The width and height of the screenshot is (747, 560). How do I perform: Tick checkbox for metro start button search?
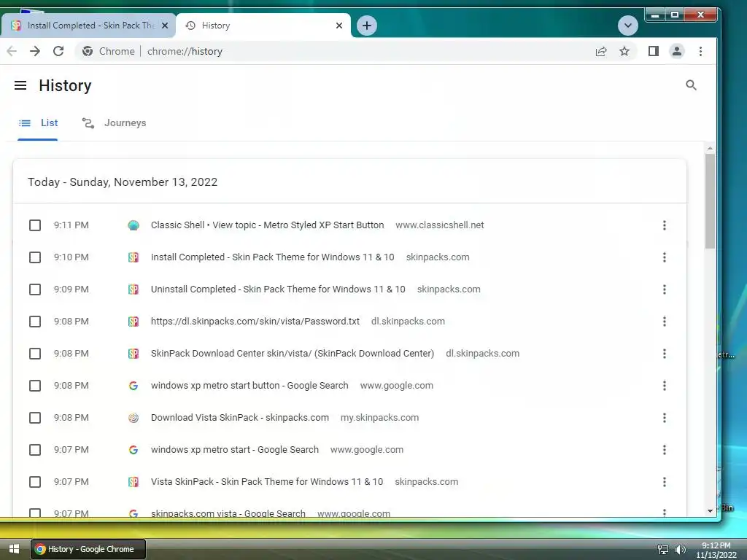tap(35, 386)
